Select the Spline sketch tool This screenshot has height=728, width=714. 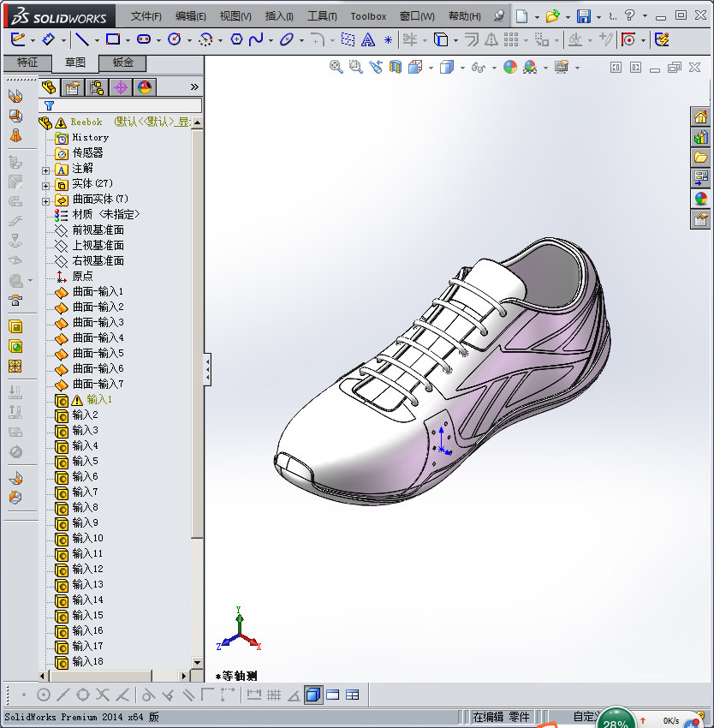(x=256, y=39)
